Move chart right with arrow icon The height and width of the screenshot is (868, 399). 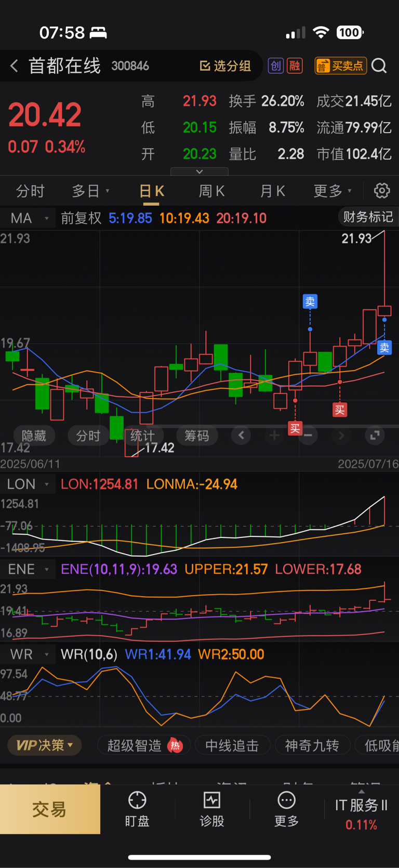341,435
